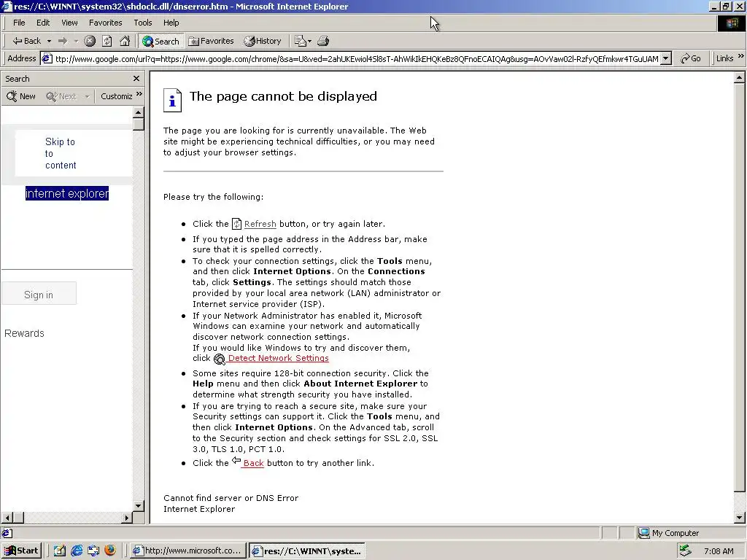This screenshot has width=747, height=560.
Task: Click the Windows logo throbber in the menu bar
Action: (x=731, y=23)
